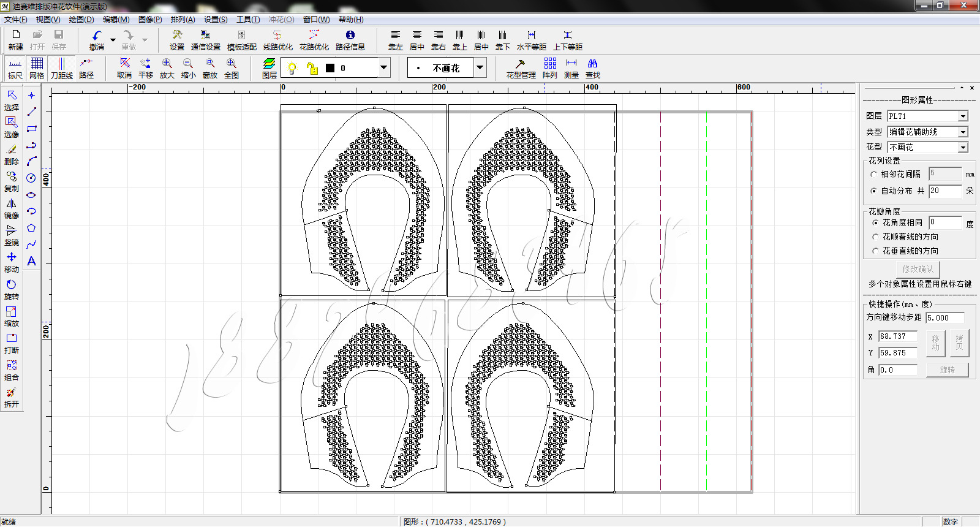Select the 旋转 rotate tool in sidebar

[x=11, y=285]
